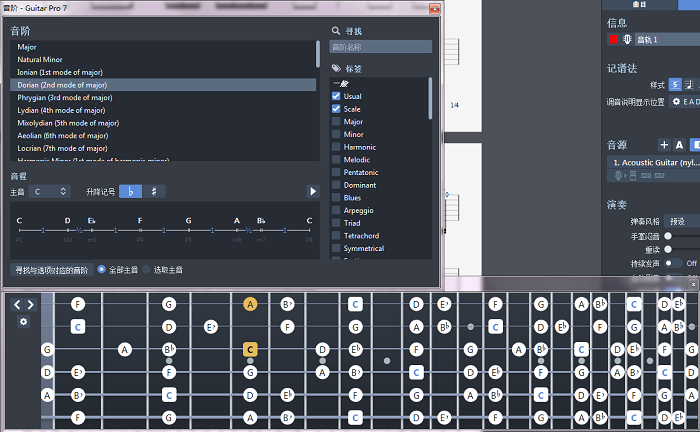Shift fretboard position right with arrow

tap(31, 305)
